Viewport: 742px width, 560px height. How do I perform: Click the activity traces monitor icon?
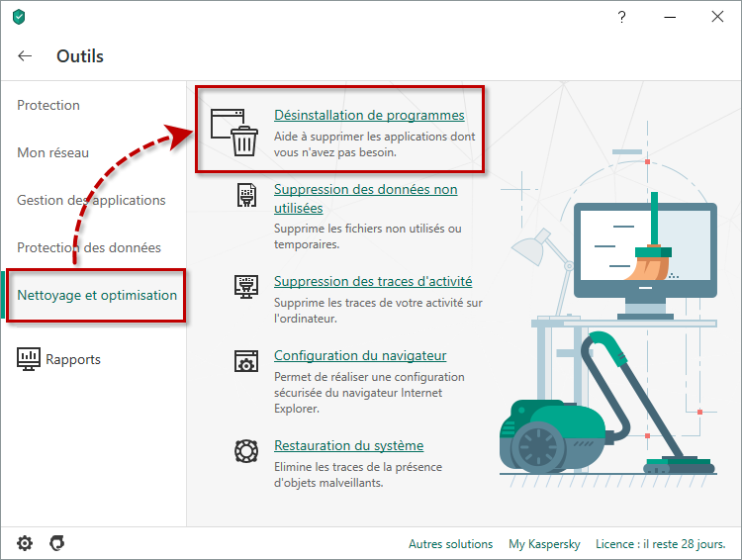pos(246,286)
